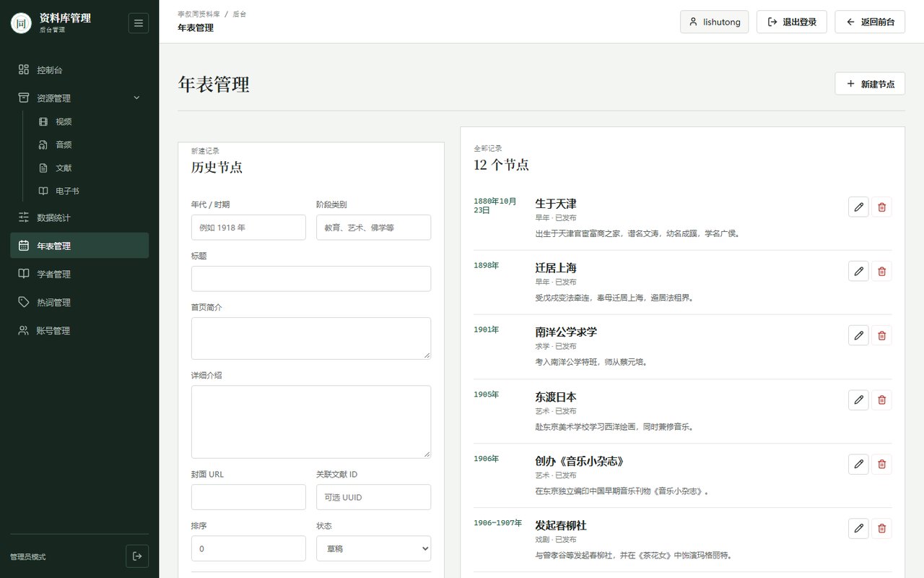Click into the 首页简介 text area

click(311, 338)
